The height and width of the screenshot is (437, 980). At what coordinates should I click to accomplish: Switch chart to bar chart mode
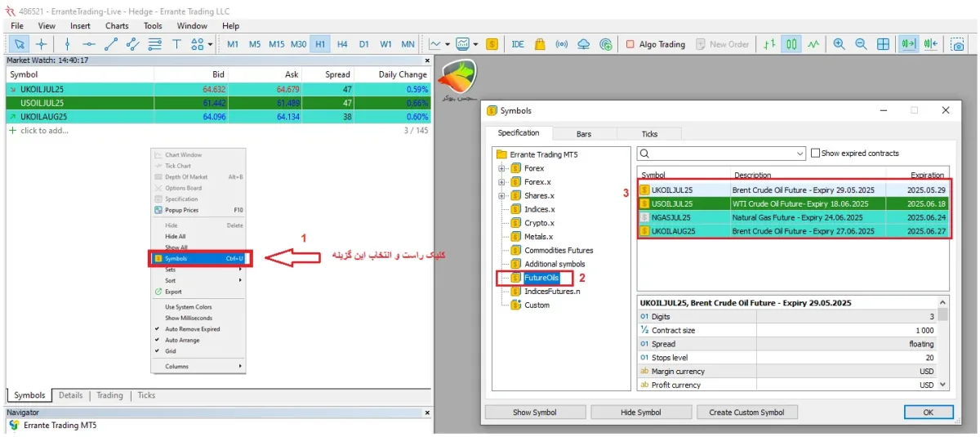pyautogui.click(x=769, y=44)
